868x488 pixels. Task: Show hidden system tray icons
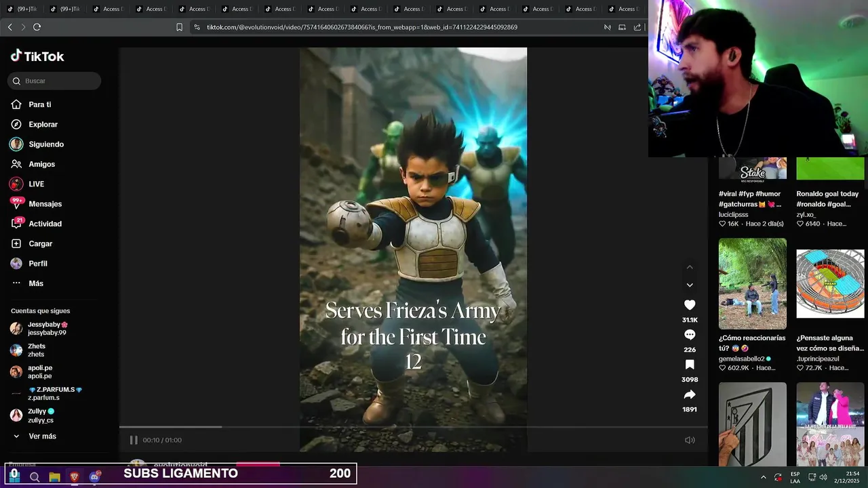[x=763, y=477]
